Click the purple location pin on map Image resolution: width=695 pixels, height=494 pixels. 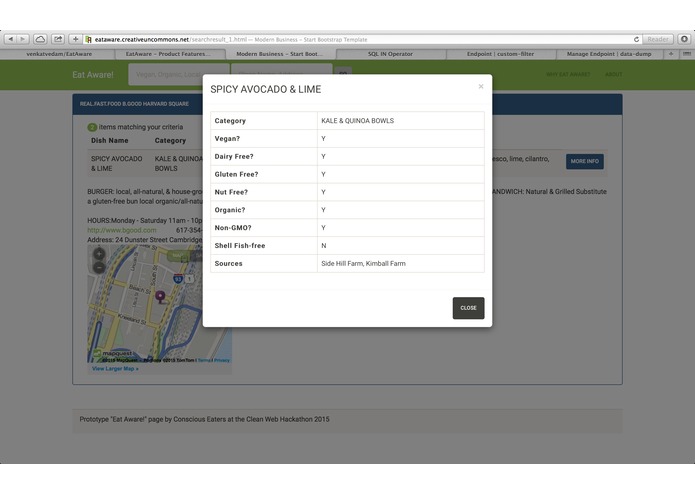click(x=160, y=296)
